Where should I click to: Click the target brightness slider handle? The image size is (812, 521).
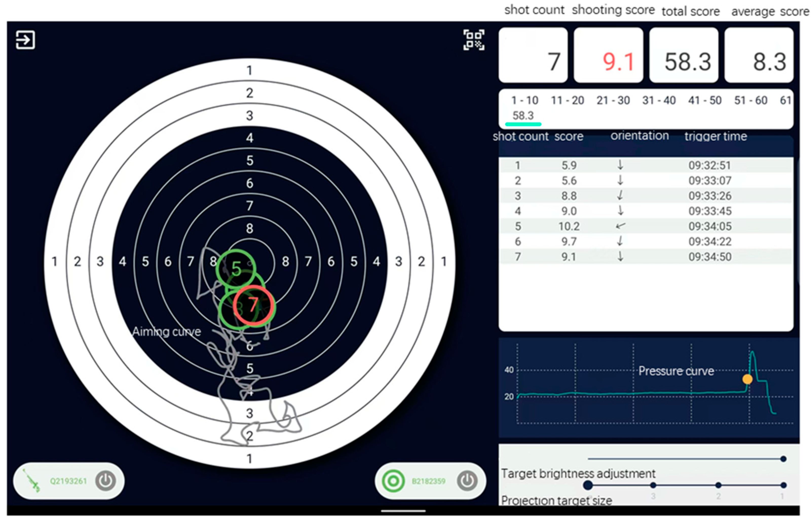[783, 459]
